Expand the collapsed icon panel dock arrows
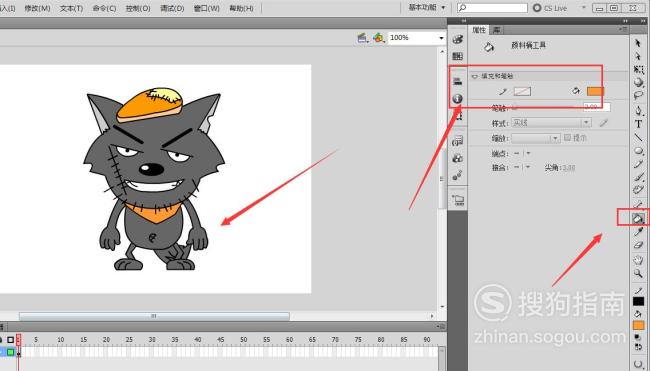This screenshot has height=371, width=650. coord(463,20)
